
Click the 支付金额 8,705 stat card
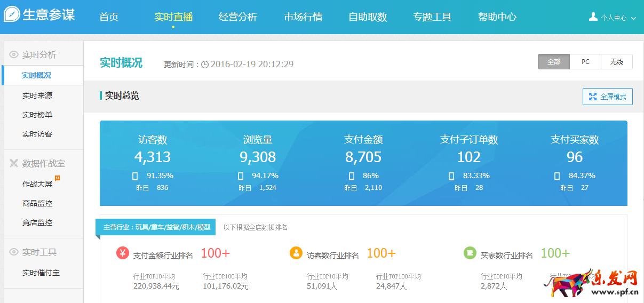(363, 157)
